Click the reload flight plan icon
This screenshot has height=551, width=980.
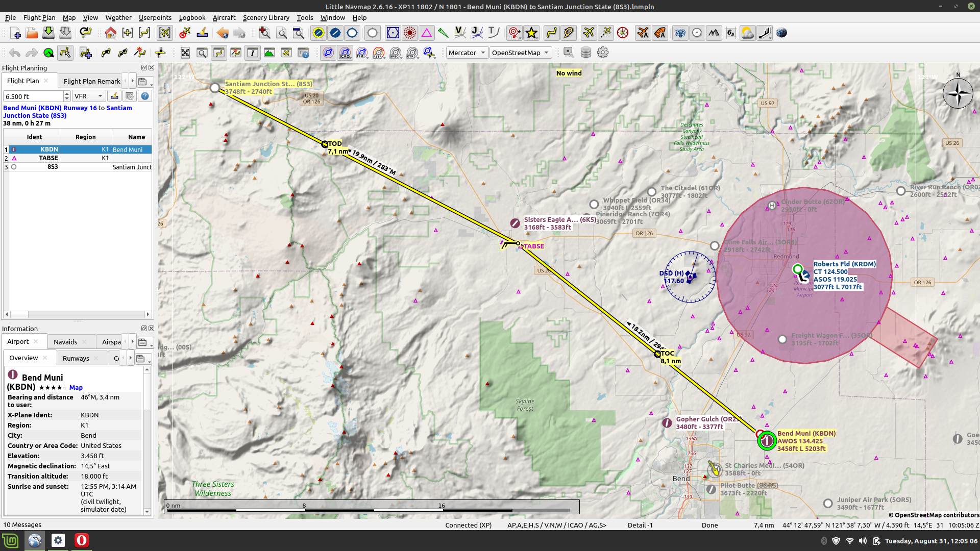point(85,33)
